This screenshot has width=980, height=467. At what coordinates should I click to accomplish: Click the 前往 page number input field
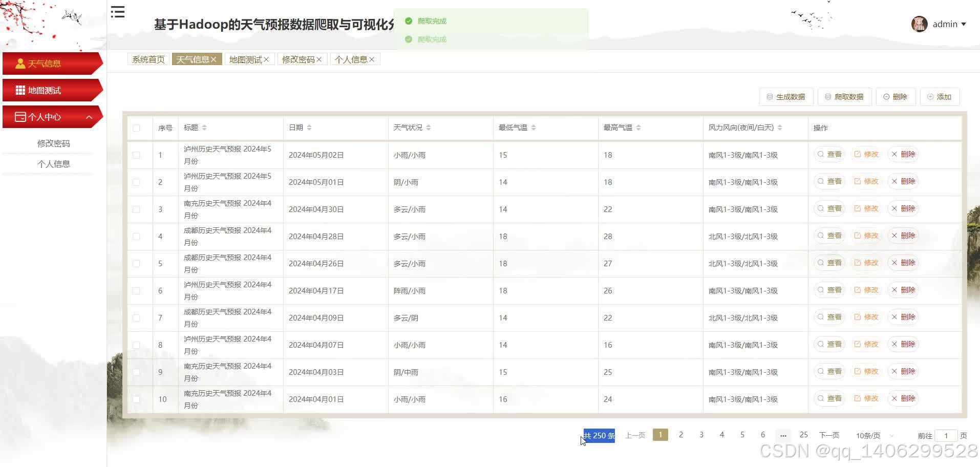[x=946, y=436]
